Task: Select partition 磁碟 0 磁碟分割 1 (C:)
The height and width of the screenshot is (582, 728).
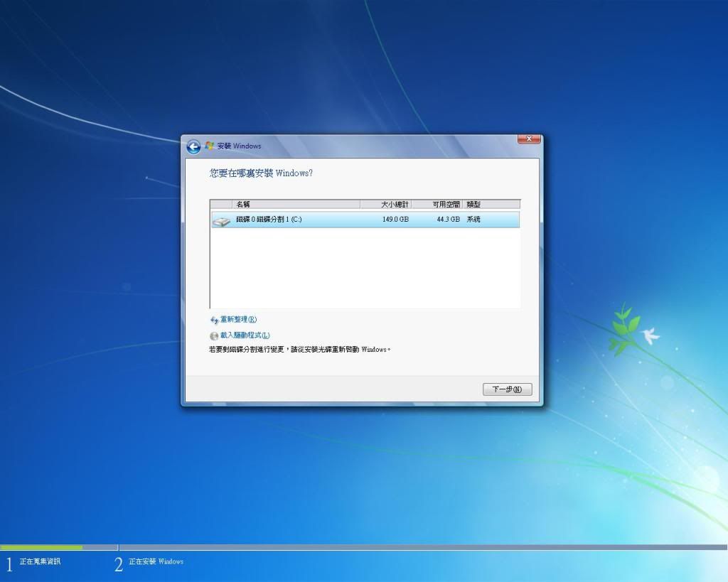Action: pos(365,220)
